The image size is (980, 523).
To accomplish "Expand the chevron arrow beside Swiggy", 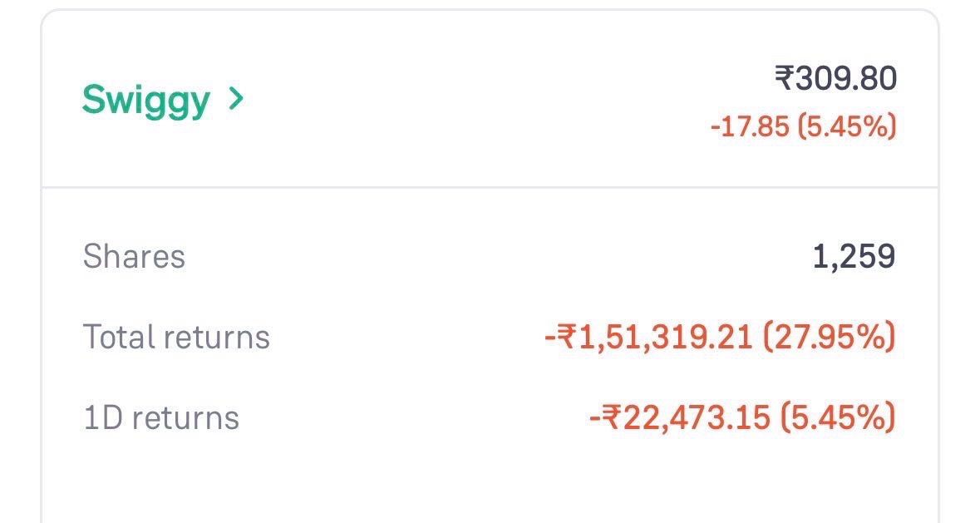I will (236, 100).
